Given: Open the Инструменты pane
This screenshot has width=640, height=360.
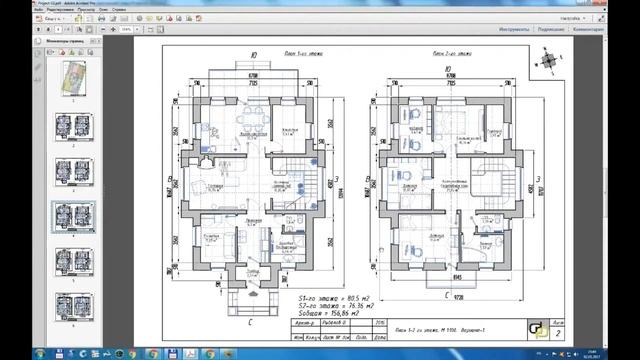Looking at the screenshot, I should (x=514, y=29).
